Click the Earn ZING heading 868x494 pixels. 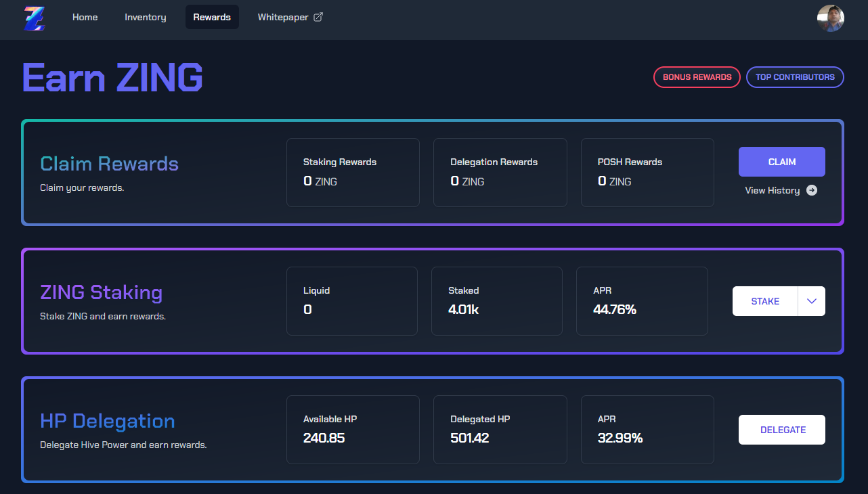[x=112, y=77]
